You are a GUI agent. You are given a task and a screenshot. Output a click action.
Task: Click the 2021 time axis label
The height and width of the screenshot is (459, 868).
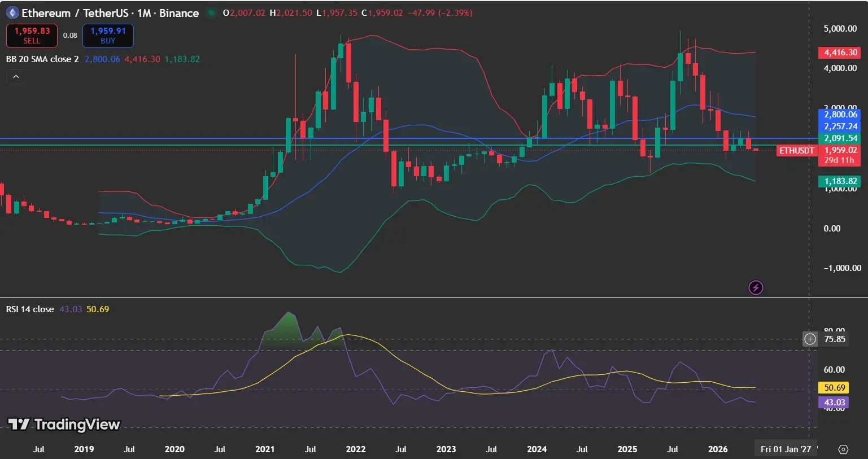tap(265, 449)
